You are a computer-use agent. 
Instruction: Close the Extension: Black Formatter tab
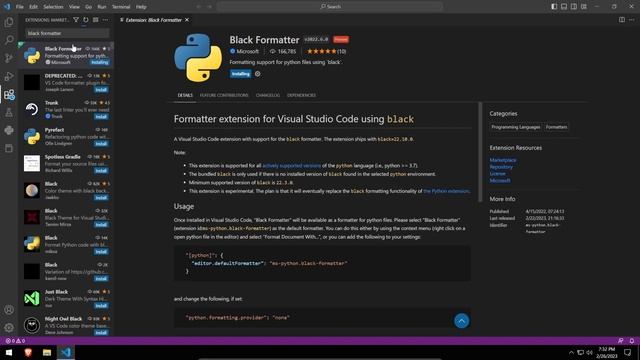click(187, 20)
